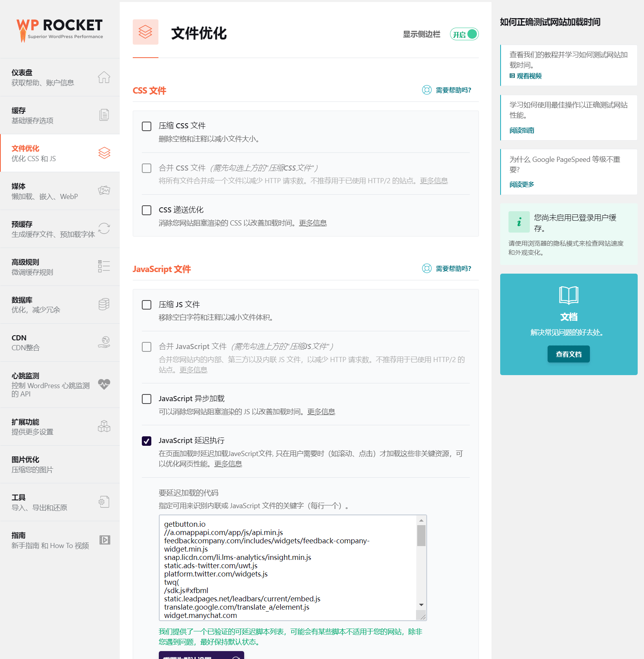Toggle the 显示侧边栏 switch
The width and height of the screenshot is (644, 659).
coord(464,34)
